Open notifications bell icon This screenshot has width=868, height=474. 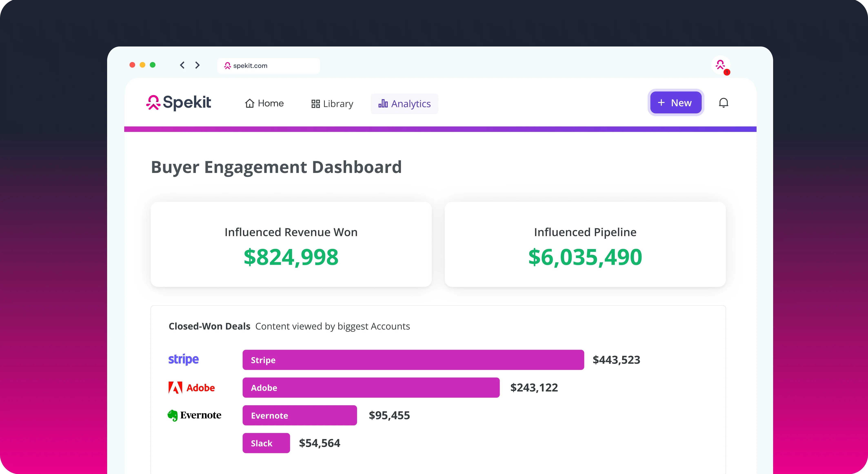pyautogui.click(x=724, y=103)
